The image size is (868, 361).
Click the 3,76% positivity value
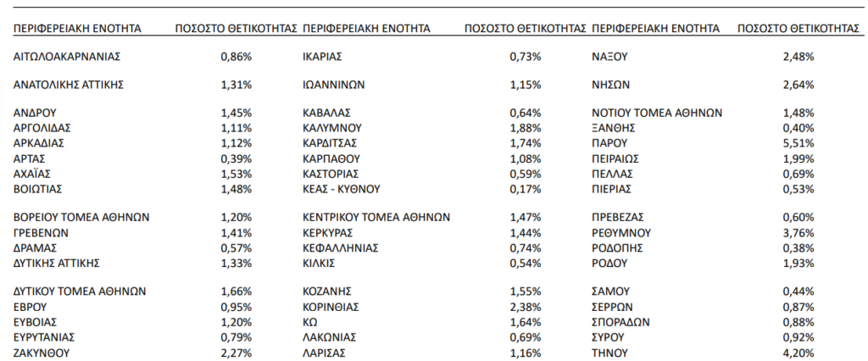tap(798, 232)
